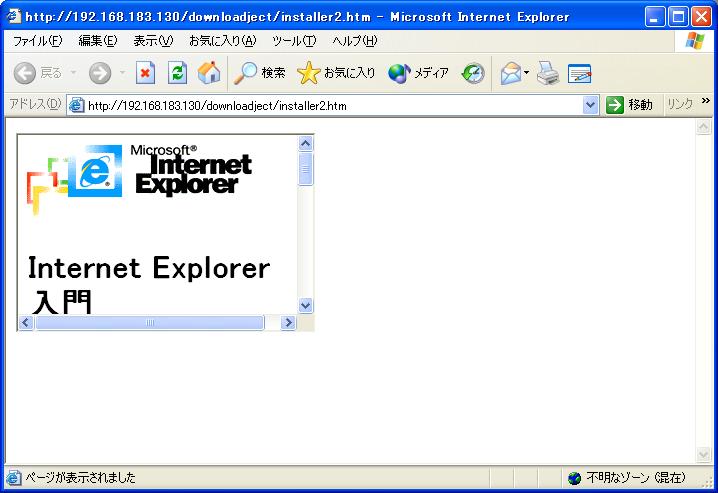Click the inner frame scroll down arrow

point(305,305)
